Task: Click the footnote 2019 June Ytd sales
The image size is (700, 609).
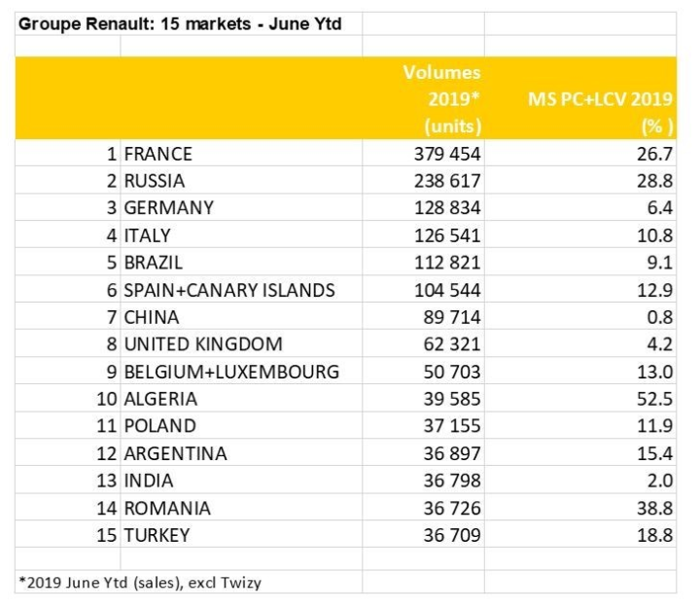Action: click(x=140, y=583)
